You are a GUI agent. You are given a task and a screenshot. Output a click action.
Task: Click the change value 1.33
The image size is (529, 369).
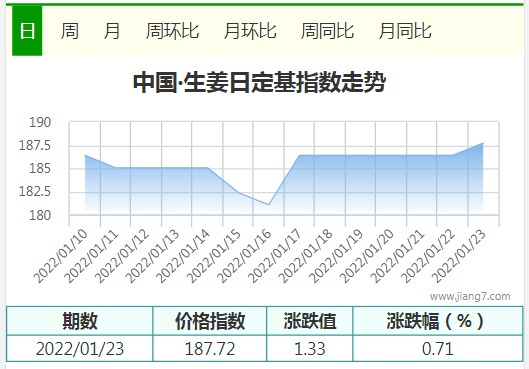coord(310,348)
